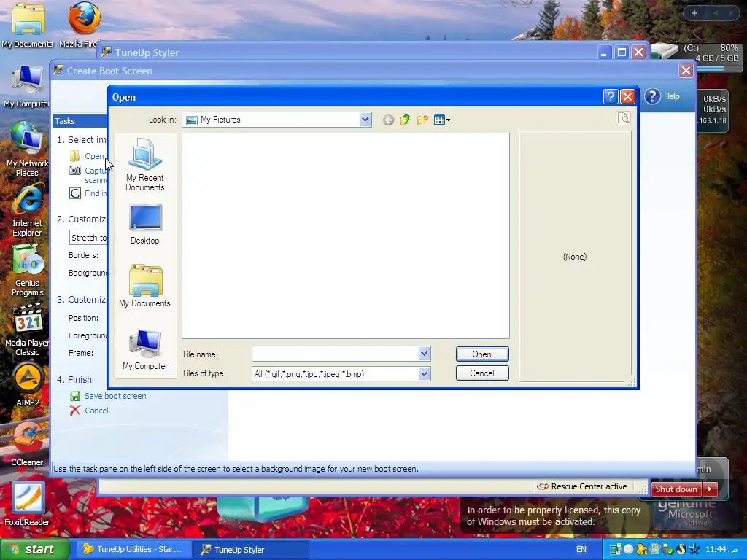Open CCleaner desktop icon
Viewport: 747px width, 560px height.
coord(27,444)
